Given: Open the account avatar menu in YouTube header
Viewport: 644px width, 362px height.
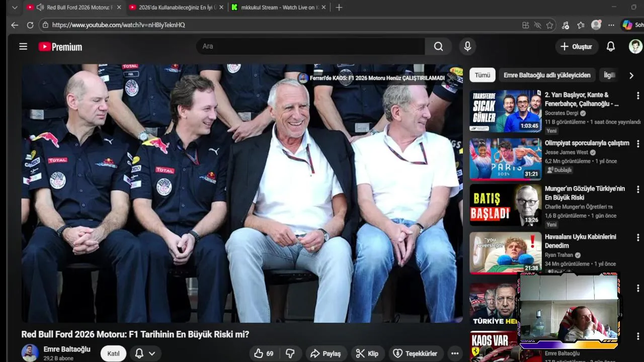Looking at the screenshot, I should (x=635, y=46).
